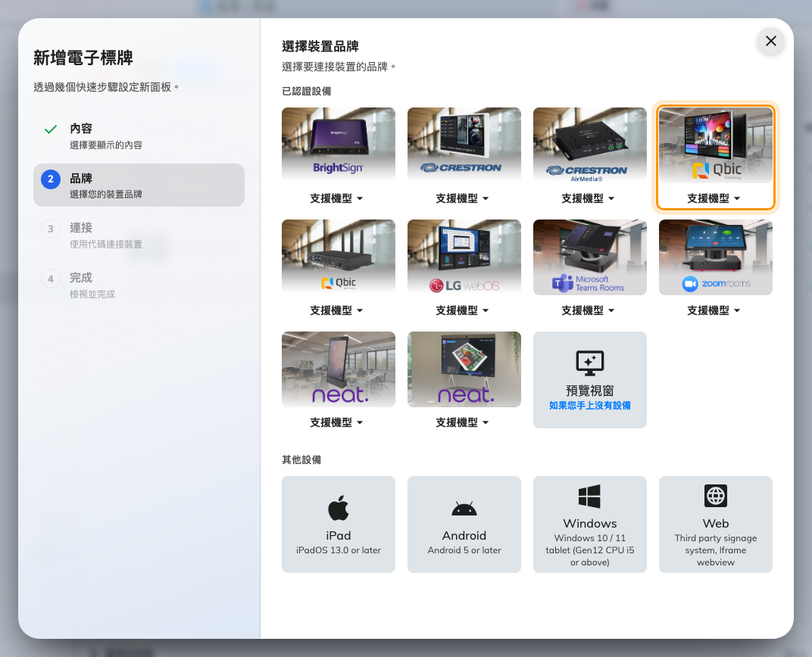Open the 如果您手上沒有設備 link

pos(590,406)
